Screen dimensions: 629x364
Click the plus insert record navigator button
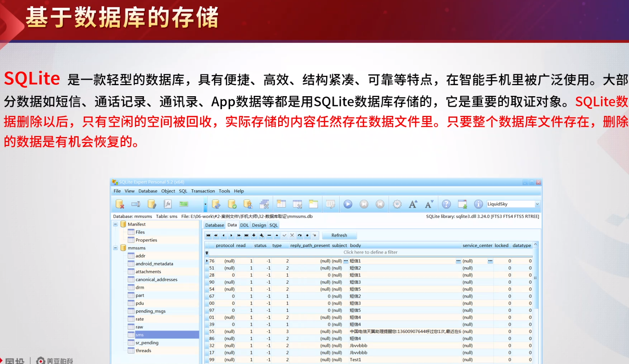(254, 236)
